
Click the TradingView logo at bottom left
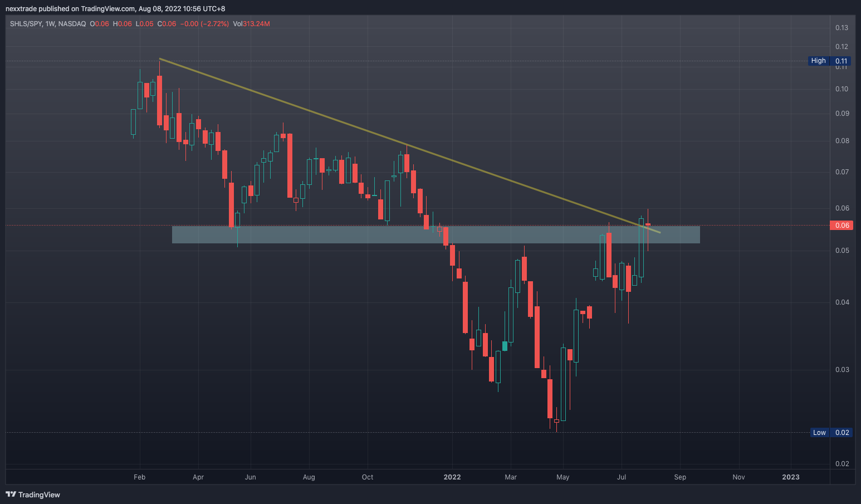[x=33, y=495]
